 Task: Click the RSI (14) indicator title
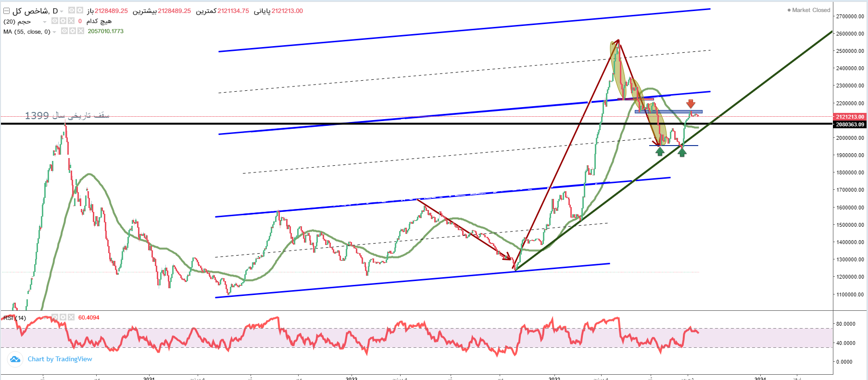(15, 318)
